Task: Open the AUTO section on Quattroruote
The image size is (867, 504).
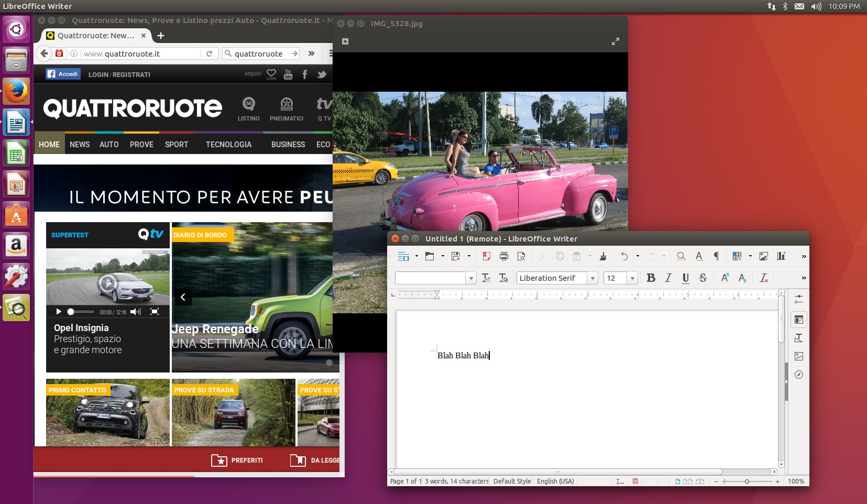Action: [109, 144]
